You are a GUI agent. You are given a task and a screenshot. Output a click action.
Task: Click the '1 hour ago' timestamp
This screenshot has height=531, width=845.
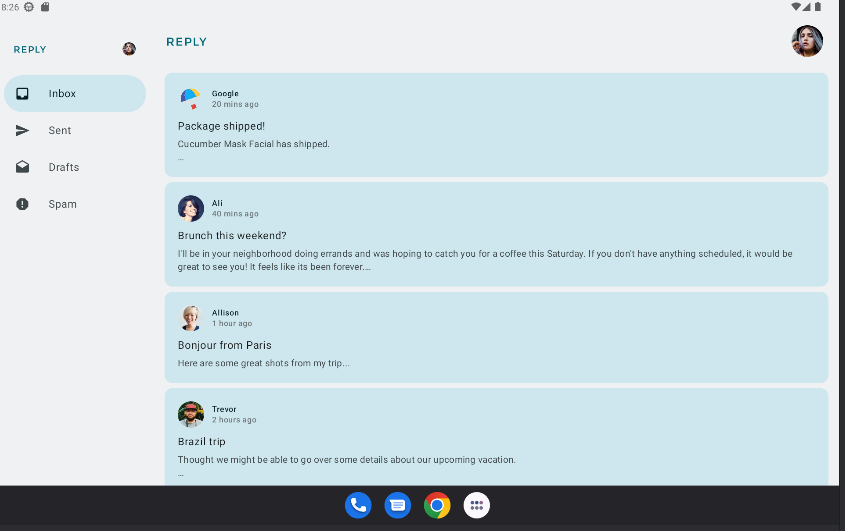point(232,323)
